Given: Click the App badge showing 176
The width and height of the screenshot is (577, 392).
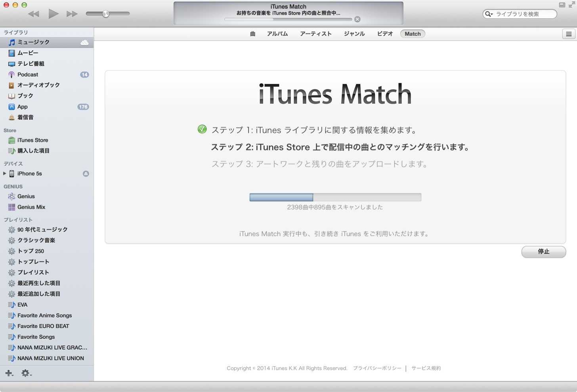Looking at the screenshot, I should tap(83, 107).
